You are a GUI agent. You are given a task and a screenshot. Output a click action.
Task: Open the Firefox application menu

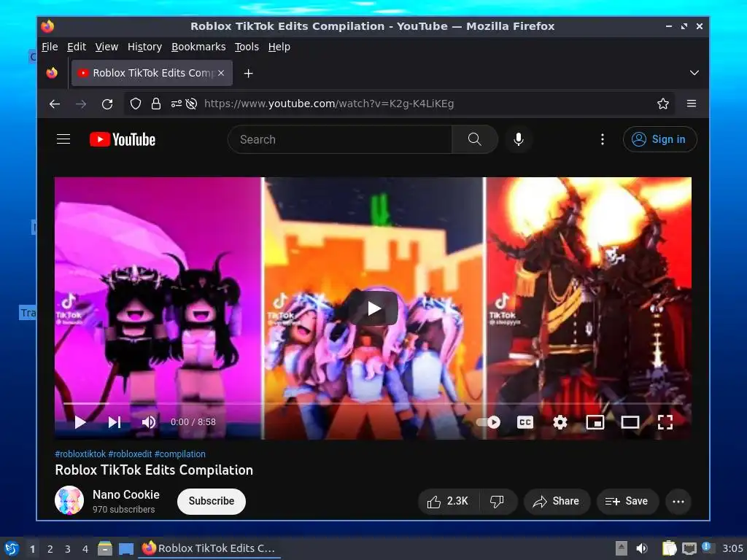tap(692, 104)
